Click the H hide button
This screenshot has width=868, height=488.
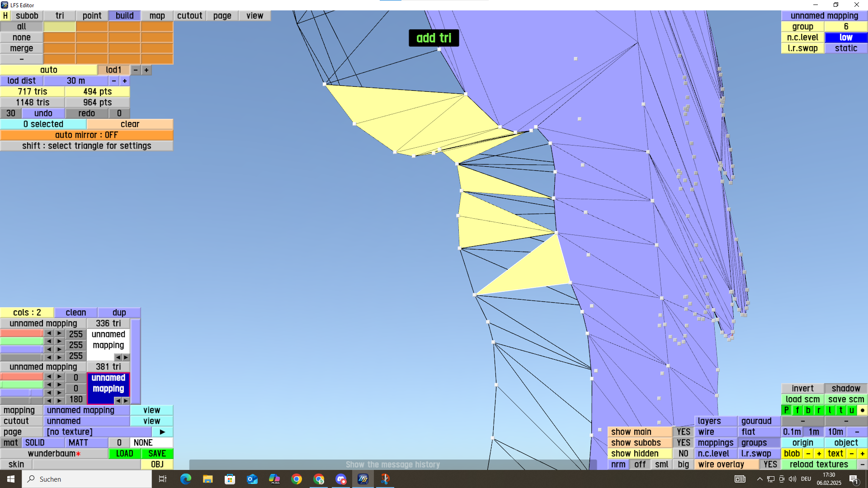click(x=5, y=16)
